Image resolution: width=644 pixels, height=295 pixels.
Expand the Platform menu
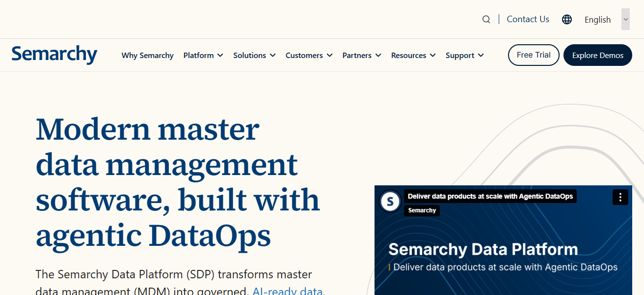point(203,56)
